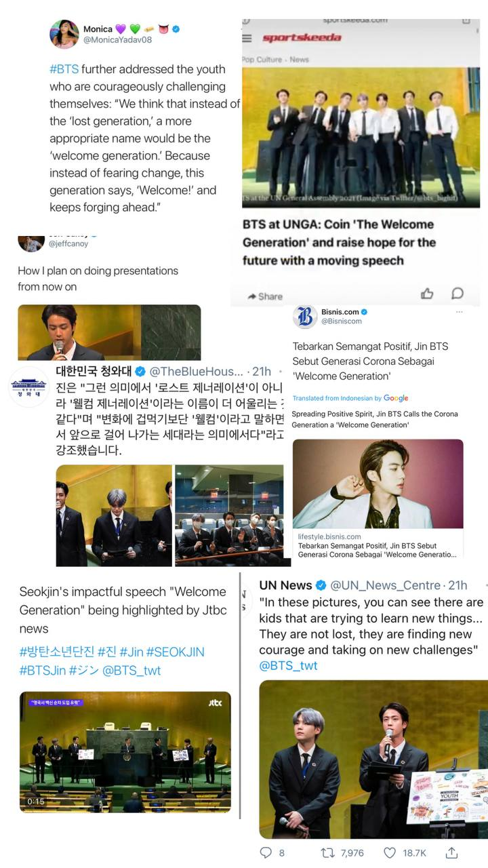Screen dimensions: 488x868
Task: Tap the Sportskeeda logo
Action: [302, 38]
